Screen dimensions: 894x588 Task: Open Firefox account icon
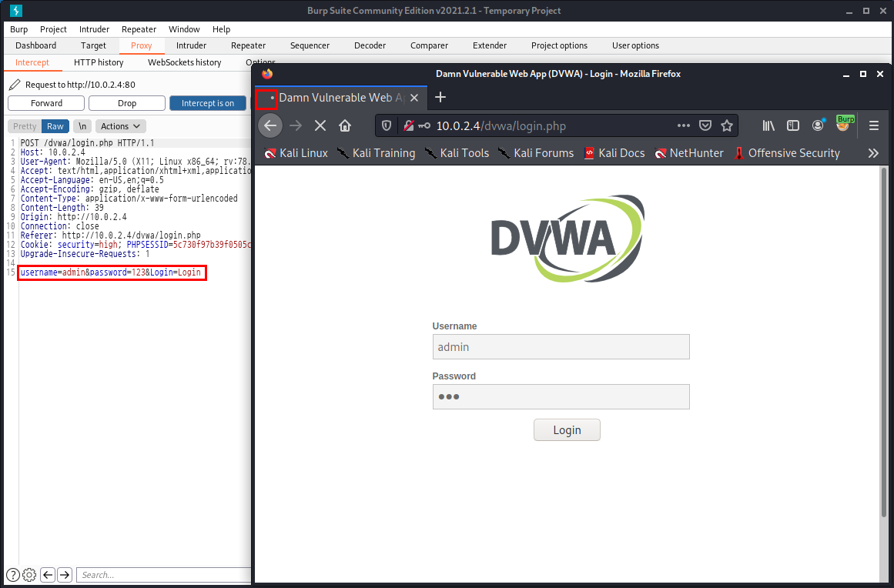click(x=819, y=125)
